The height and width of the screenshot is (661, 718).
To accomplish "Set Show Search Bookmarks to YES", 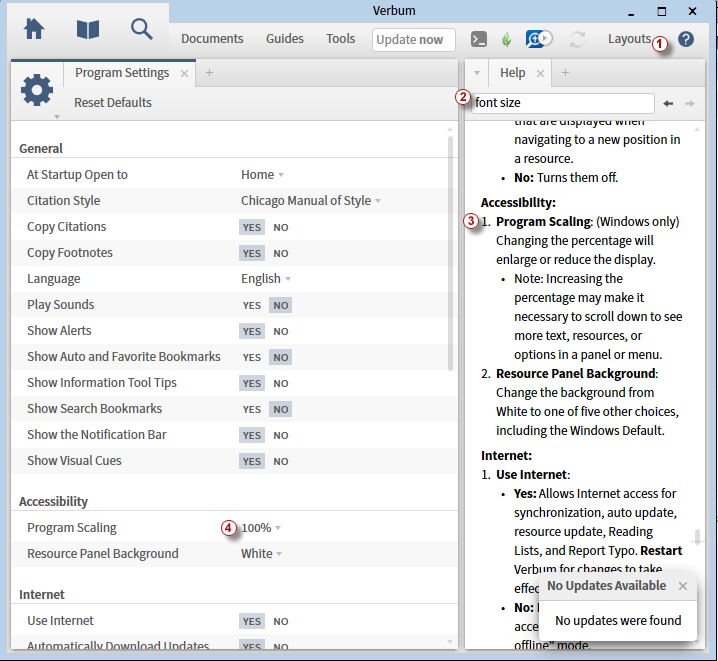I will point(251,410).
